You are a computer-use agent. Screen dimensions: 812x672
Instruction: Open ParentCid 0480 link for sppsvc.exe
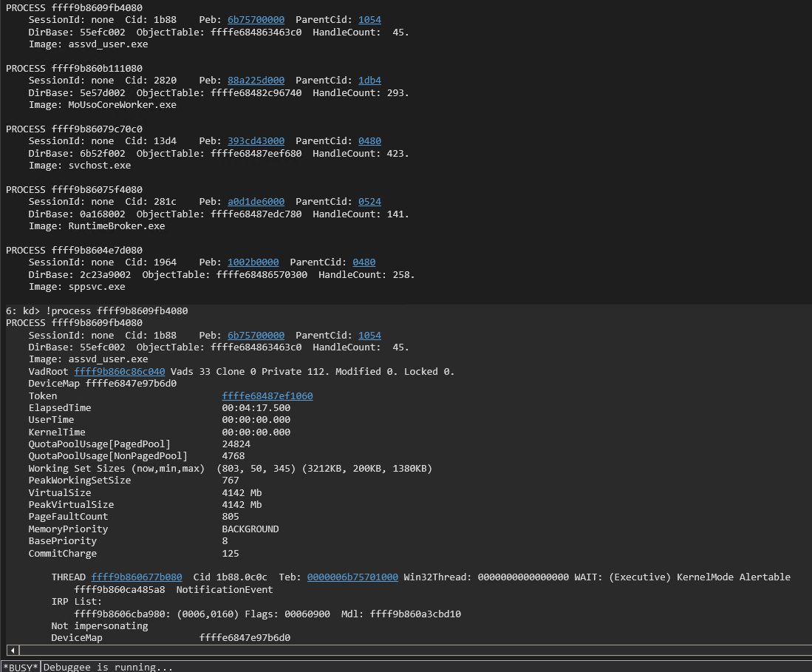click(x=364, y=262)
